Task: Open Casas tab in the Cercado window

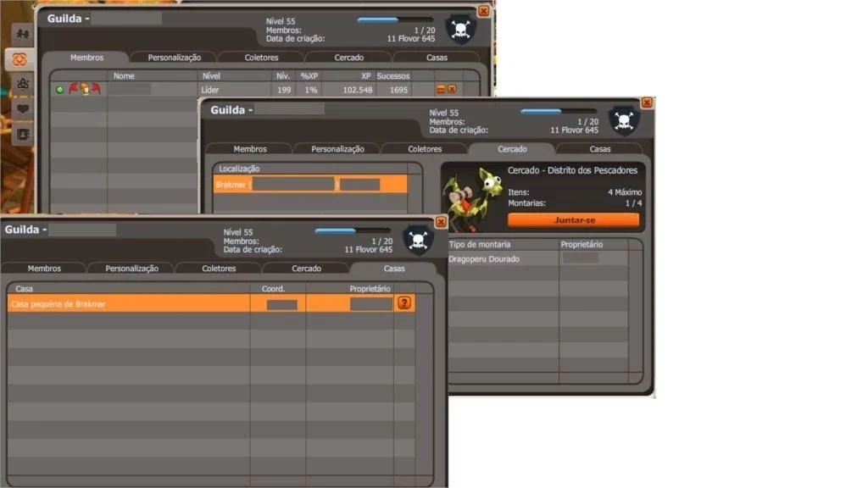Action: (600, 149)
